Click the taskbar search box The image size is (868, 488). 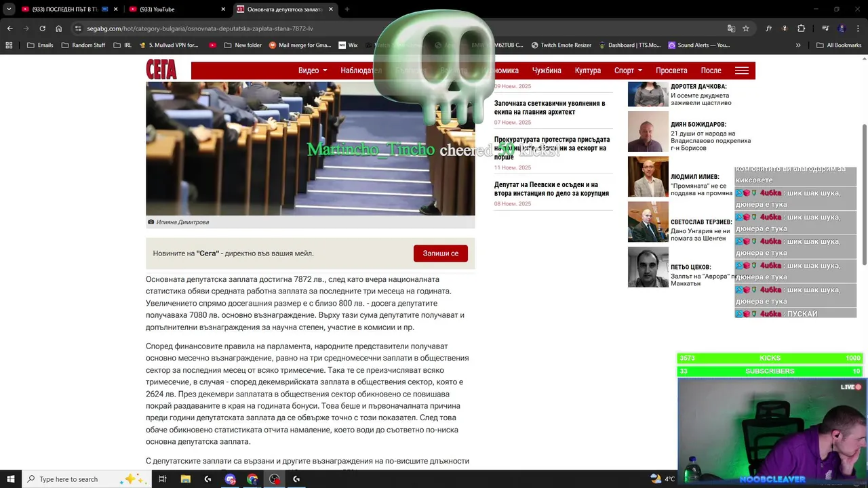[x=86, y=479]
